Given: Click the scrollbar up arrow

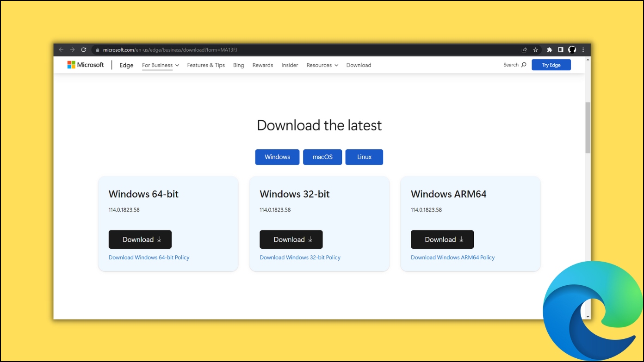Looking at the screenshot, I should click(588, 60).
